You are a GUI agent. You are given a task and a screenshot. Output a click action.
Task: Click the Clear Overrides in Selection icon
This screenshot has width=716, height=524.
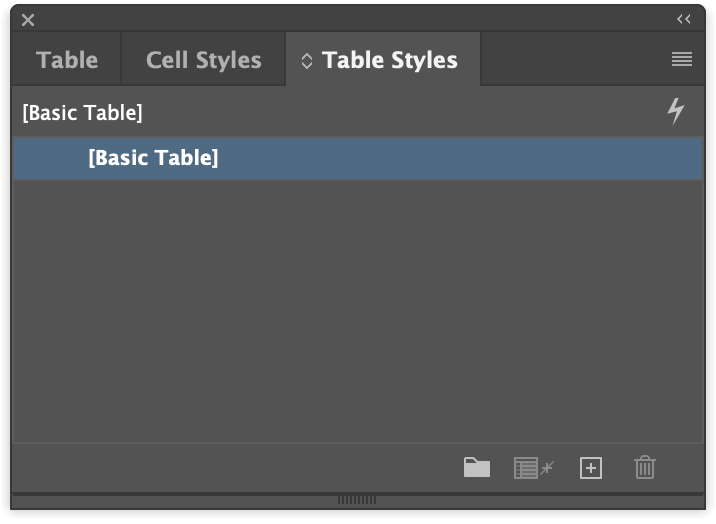click(533, 468)
